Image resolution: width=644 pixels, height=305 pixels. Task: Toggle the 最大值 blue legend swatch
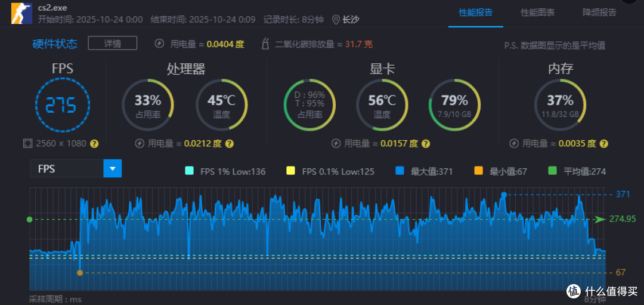399,171
